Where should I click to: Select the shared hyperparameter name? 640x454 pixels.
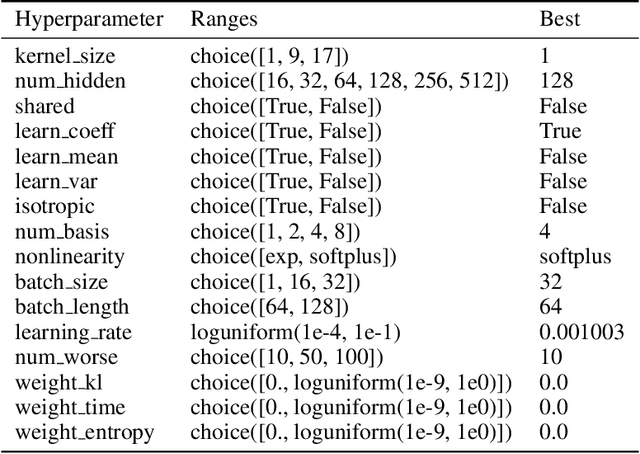(45, 108)
